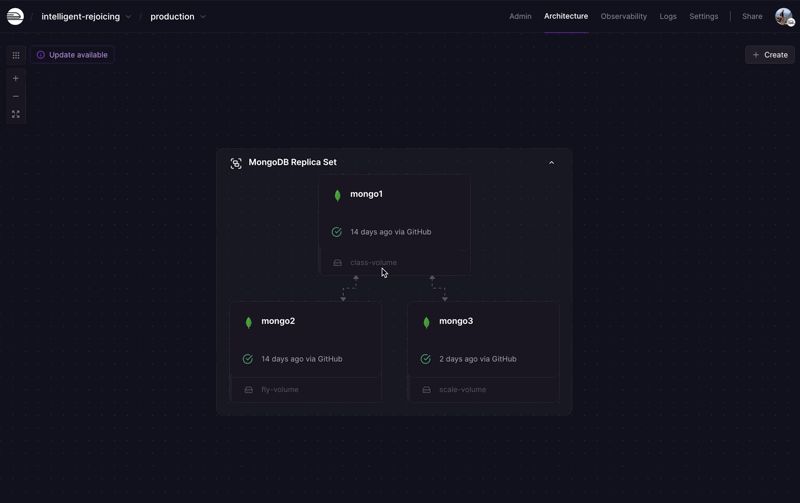Click the Share button

click(752, 16)
